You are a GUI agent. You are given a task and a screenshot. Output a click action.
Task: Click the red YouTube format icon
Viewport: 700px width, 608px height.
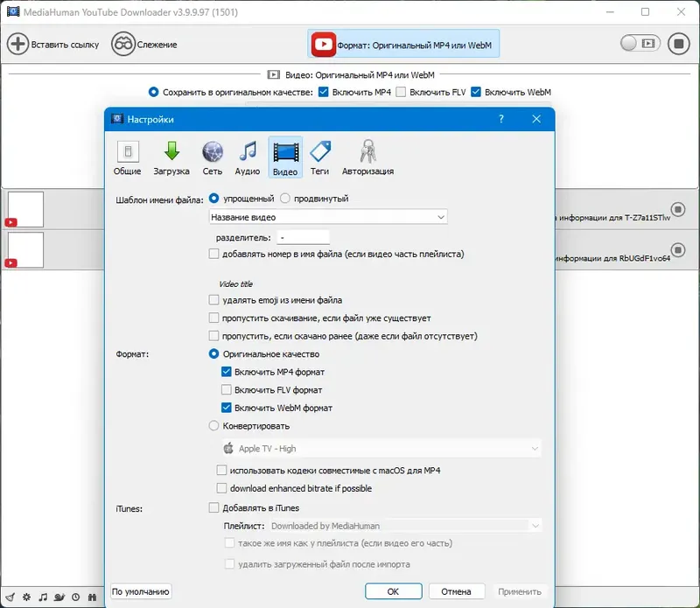[323, 45]
